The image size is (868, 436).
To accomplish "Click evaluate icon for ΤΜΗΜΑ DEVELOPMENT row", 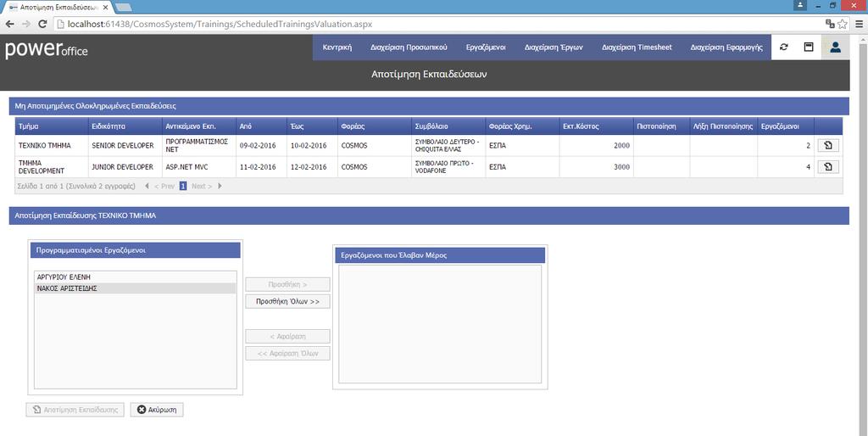I will (x=828, y=167).
